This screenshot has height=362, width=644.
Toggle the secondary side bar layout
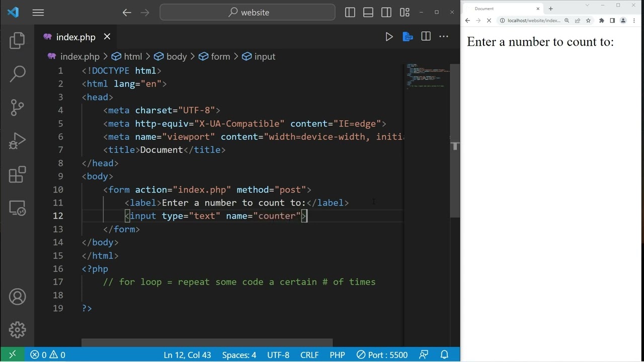(x=386, y=13)
